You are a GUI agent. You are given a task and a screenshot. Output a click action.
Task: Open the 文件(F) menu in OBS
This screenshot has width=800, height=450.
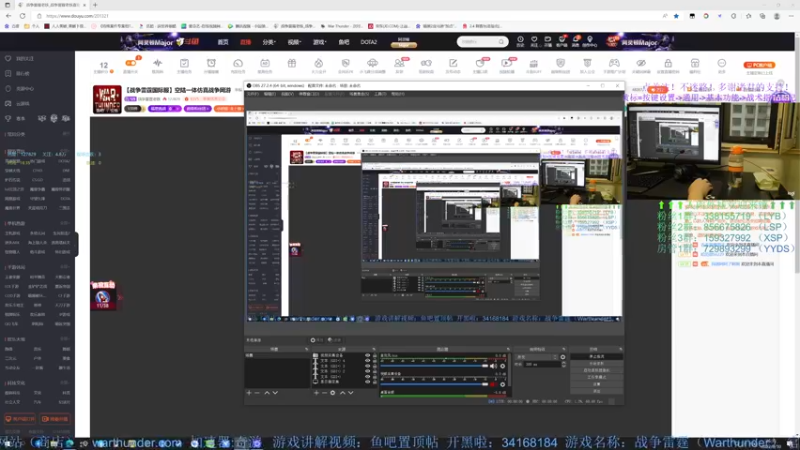pos(253,94)
